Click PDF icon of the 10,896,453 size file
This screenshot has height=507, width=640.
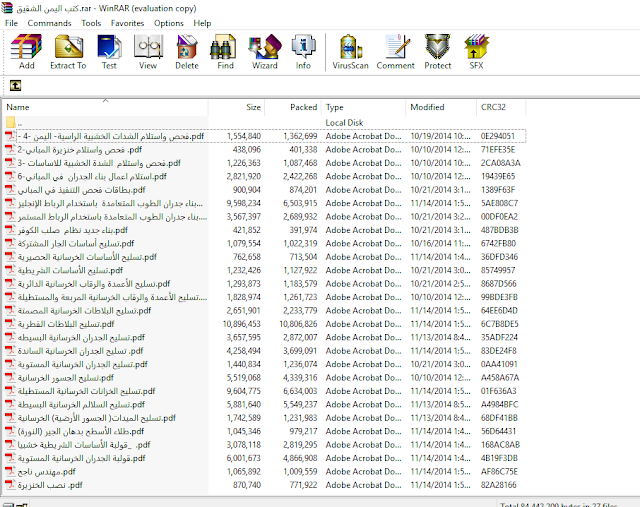point(10,324)
